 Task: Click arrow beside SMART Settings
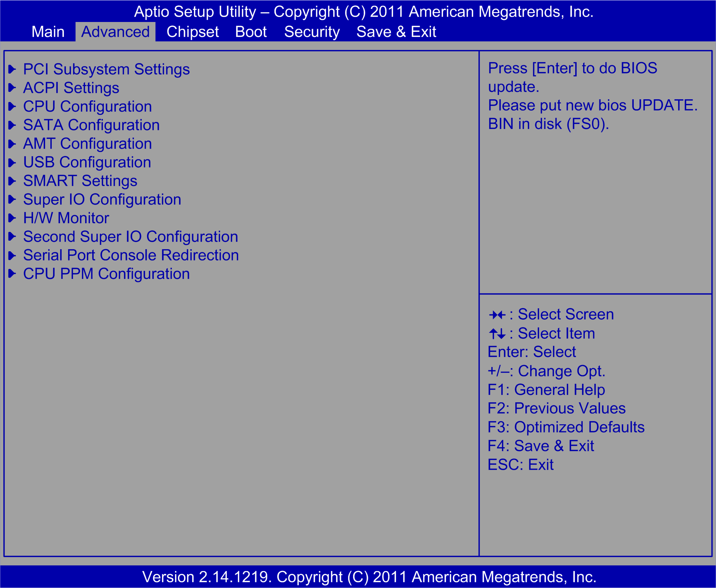point(12,181)
